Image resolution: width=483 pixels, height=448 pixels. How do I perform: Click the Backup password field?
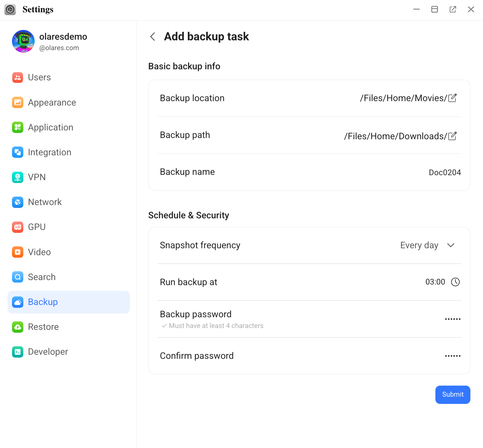453,319
